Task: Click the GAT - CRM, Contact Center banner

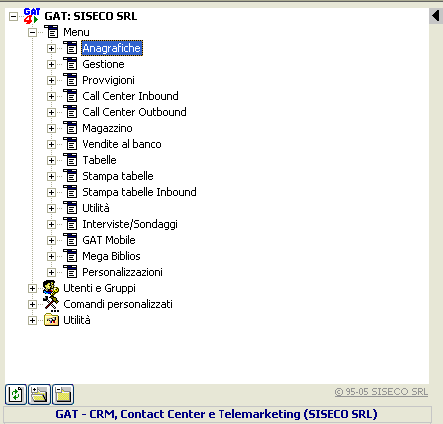Action: pos(217,414)
